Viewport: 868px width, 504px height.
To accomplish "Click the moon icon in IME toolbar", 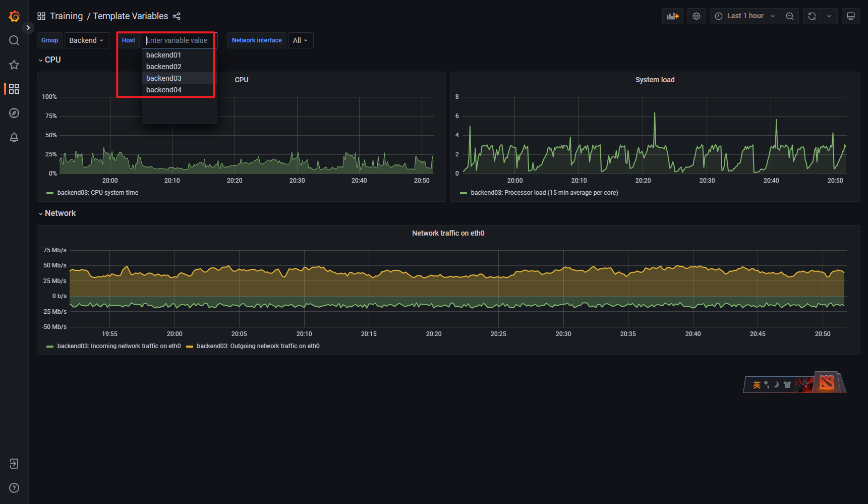I will (776, 385).
